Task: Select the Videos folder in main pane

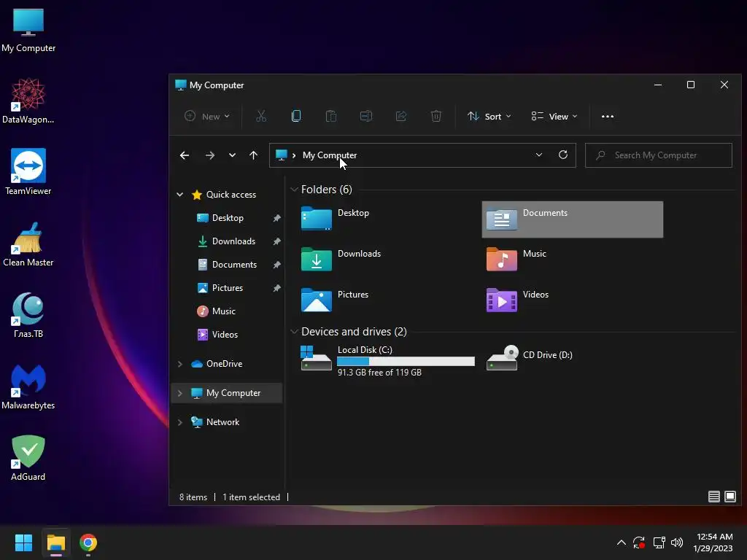Action: click(x=517, y=300)
